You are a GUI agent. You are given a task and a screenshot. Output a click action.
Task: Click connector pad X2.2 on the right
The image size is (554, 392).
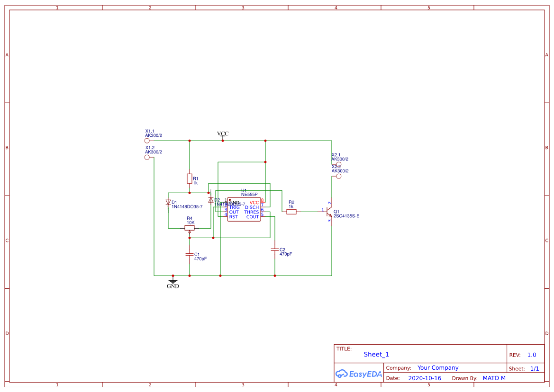coord(338,175)
